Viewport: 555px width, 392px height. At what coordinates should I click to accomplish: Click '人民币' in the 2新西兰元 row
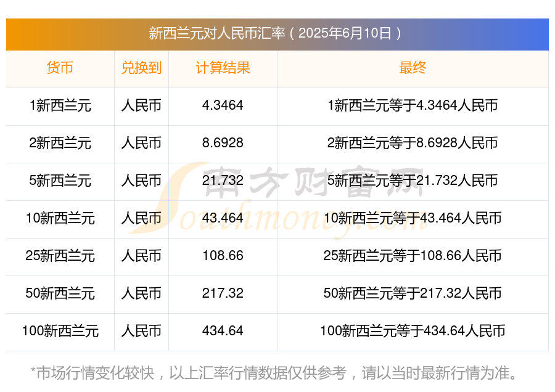tap(141, 143)
